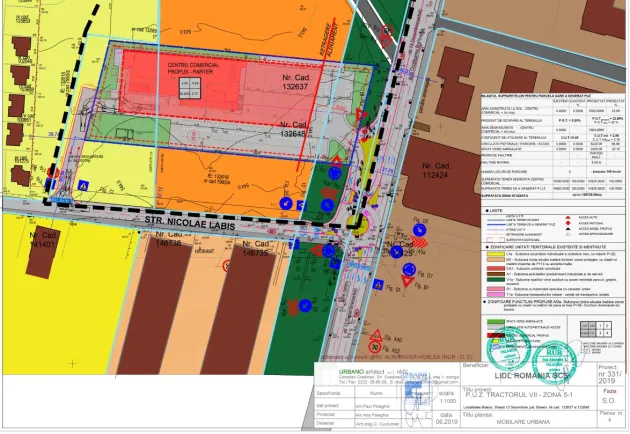The width and height of the screenshot is (630, 434).
Task: Click the blue circle sign in the lower green strip
Action: pyautogui.click(x=305, y=305)
